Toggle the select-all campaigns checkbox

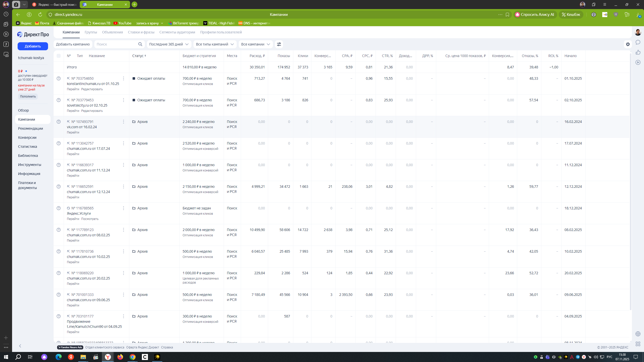[59, 56]
